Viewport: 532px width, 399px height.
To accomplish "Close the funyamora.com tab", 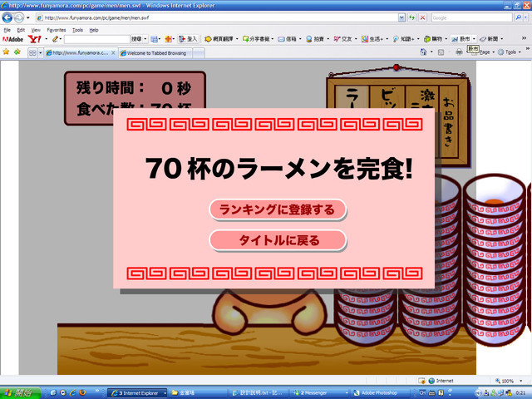I will tap(113, 53).
